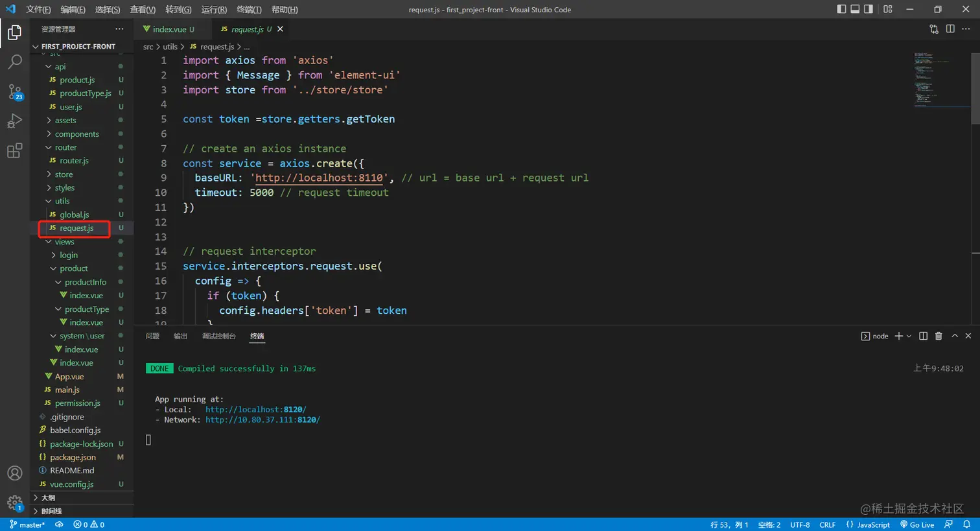The image size is (980, 531).
Task: Collapse the utils folder
Action: pyautogui.click(x=62, y=201)
